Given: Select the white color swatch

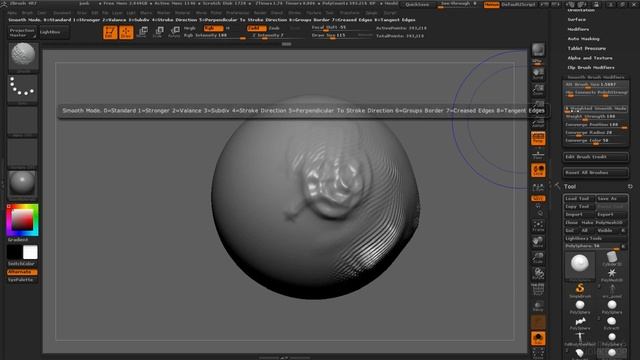Looking at the screenshot, I should point(30,252).
